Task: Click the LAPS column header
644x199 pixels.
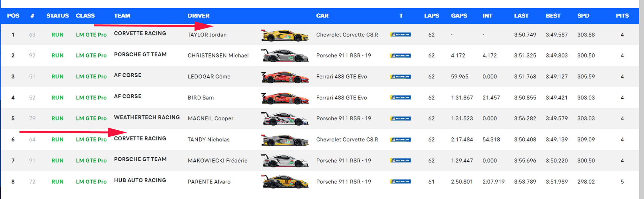Action: 431,16
